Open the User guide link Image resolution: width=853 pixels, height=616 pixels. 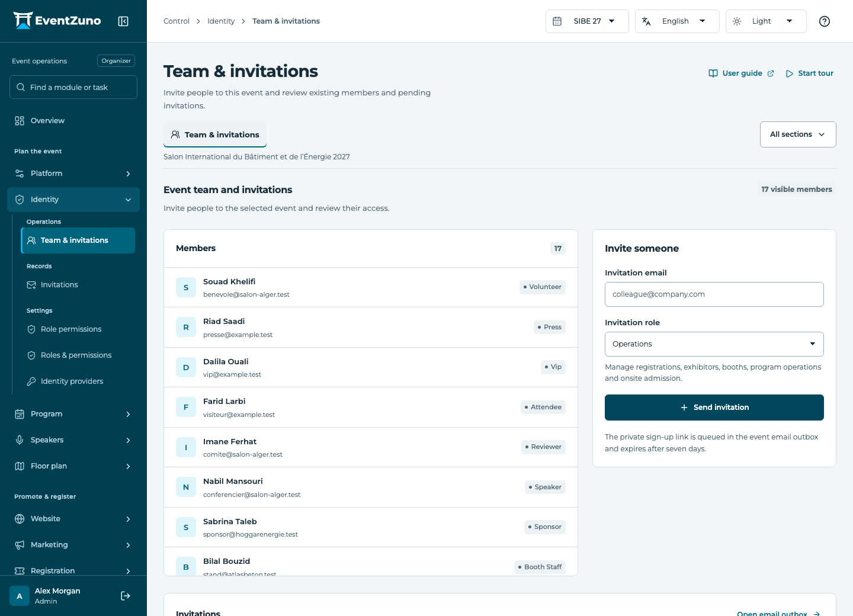point(741,73)
